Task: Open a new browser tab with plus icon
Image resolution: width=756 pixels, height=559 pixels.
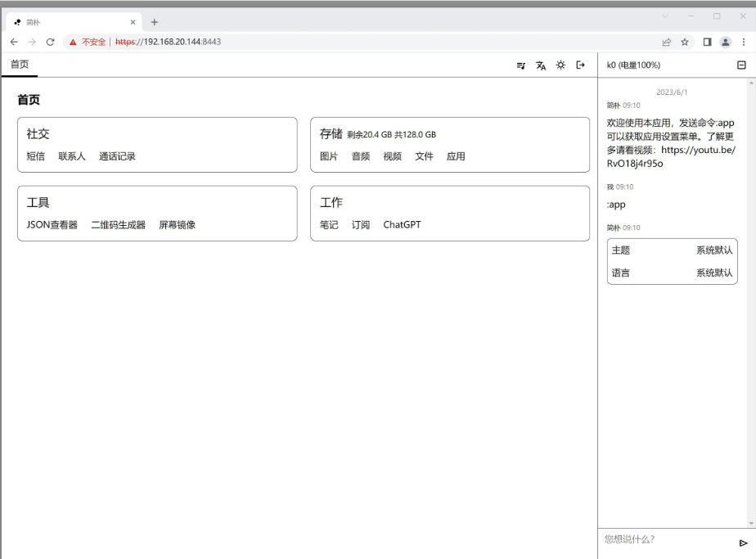Action: pos(155,21)
